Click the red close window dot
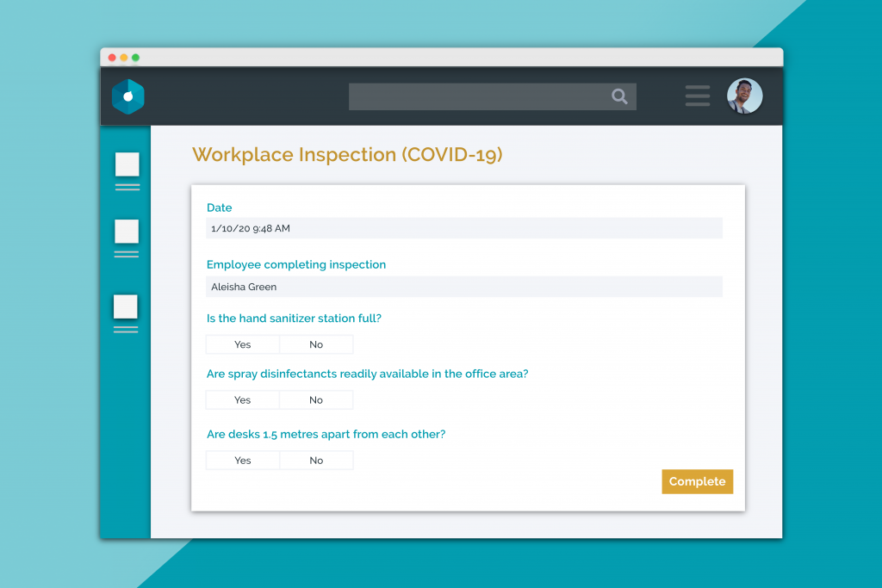Viewport: 882px width, 588px height. click(112, 58)
